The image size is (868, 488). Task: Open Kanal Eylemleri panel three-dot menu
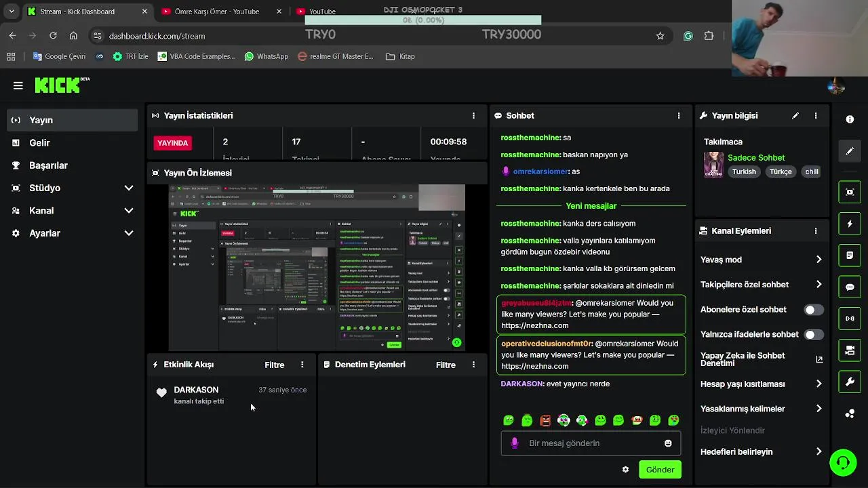click(x=816, y=231)
